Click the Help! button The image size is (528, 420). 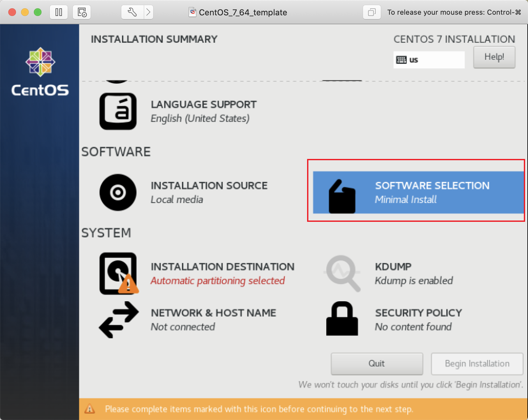pos(494,57)
